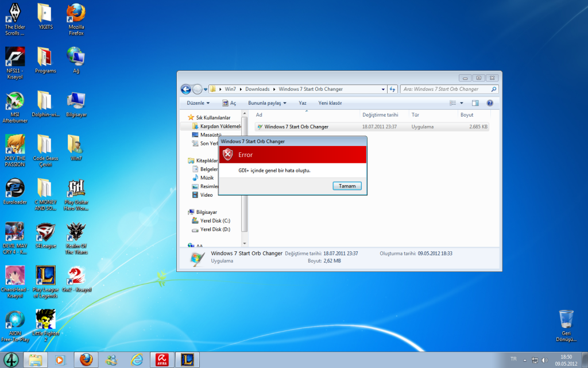Image resolution: width=588 pixels, height=368 pixels.
Task: Select Müzik library in navigation pane
Action: coord(203,178)
